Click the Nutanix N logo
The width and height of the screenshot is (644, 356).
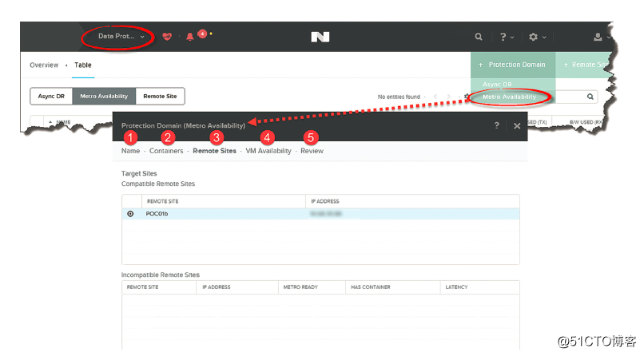coord(320,37)
